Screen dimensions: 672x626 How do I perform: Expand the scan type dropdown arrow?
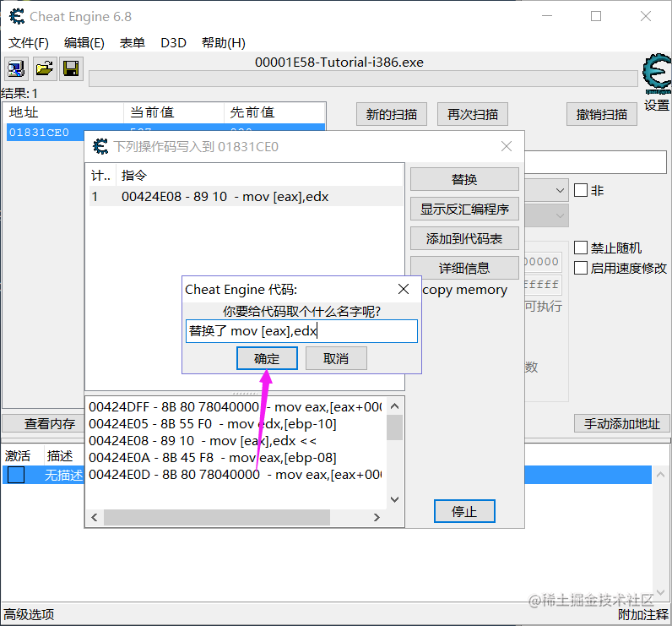(x=559, y=190)
